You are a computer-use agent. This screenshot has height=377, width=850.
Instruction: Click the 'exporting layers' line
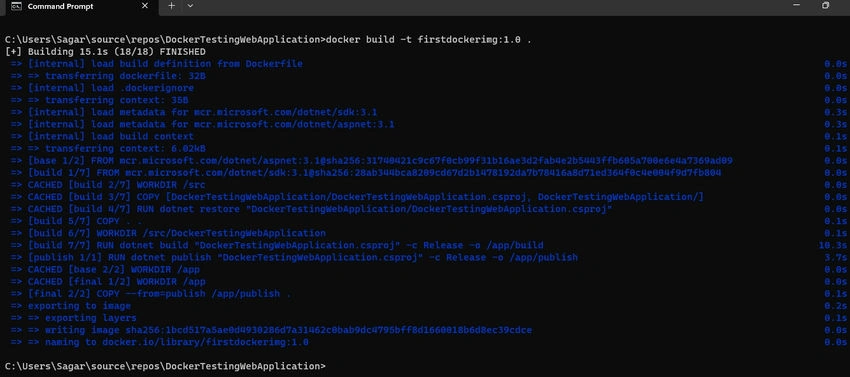point(73,318)
